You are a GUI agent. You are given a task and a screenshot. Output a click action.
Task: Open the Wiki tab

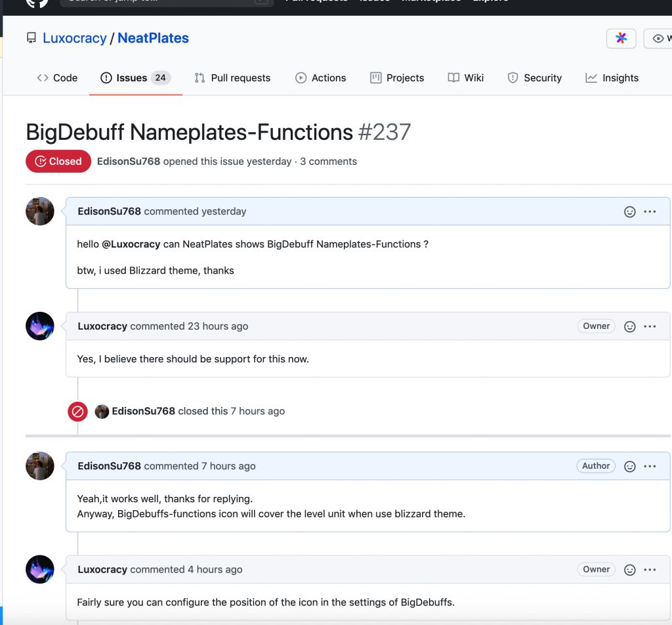pyautogui.click(x=465, y=77)
